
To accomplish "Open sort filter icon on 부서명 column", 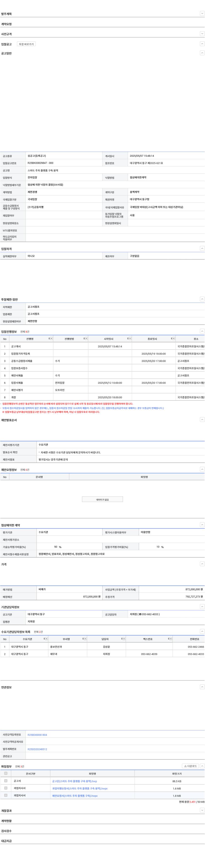I will point(85,639).
